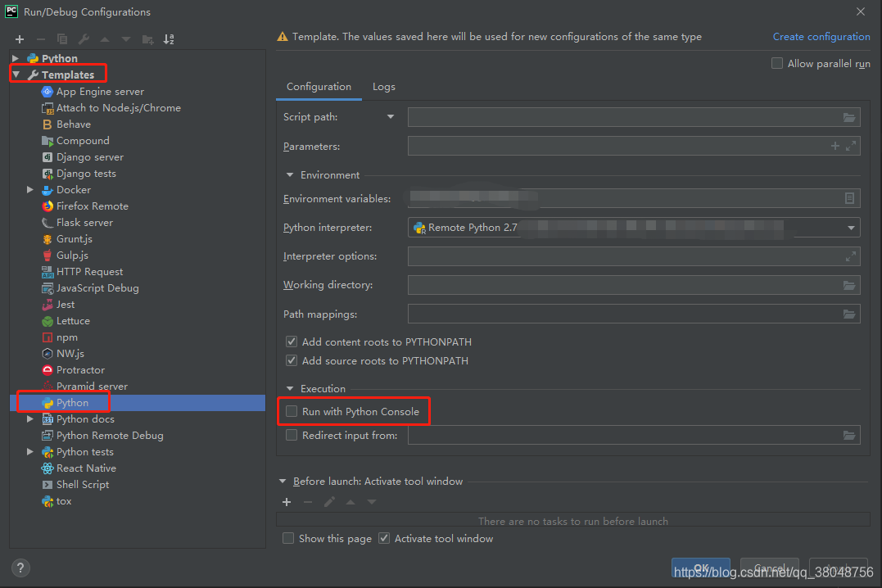The image size is (882, 588).
Task: Uncheck Activate tool window
Action: tap(383, 539)
